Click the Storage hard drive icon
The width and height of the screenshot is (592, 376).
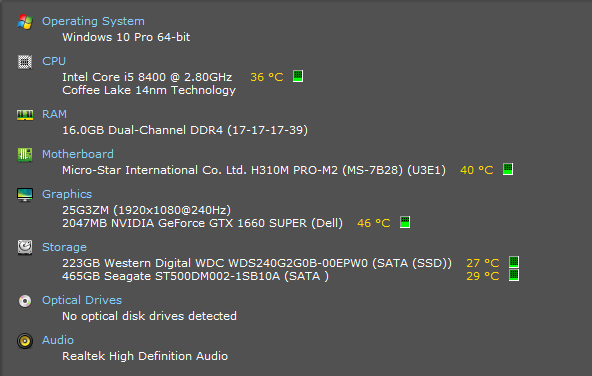tap(25, 248)
